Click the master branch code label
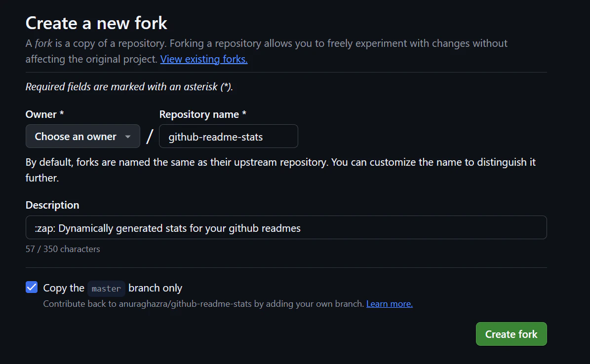 [106, 289]
